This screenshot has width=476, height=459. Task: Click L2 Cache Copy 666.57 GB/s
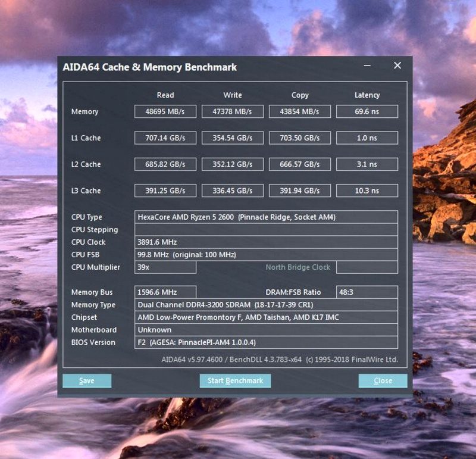point(300,164)
